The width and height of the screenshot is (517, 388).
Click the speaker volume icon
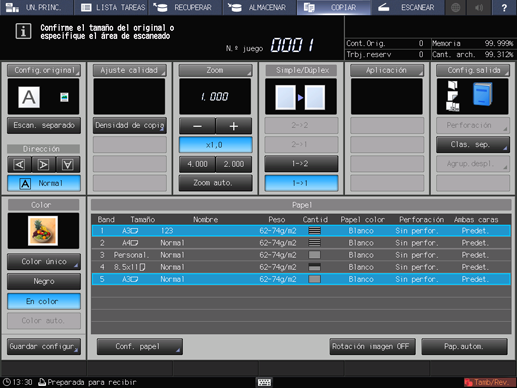tap(479, 7)
